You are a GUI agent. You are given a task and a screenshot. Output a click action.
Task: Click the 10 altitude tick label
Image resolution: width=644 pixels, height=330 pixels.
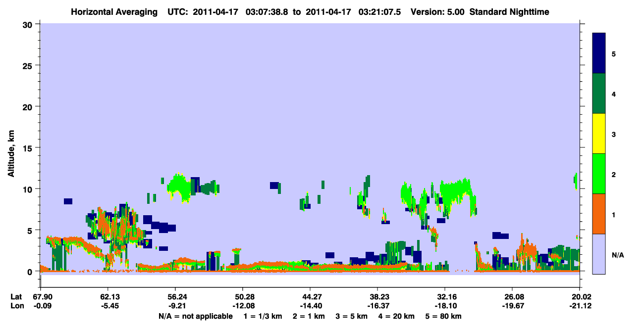coord(29,189)
